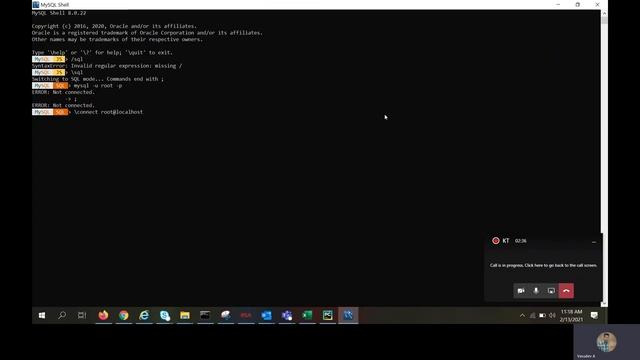Open the network status tray icon
640x360 pixels.
[x=532, y=315]
